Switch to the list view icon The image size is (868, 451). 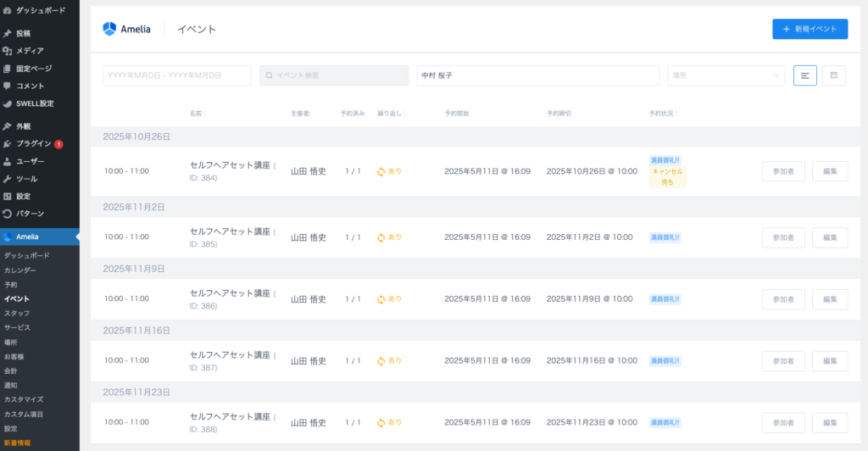point(804,75)
